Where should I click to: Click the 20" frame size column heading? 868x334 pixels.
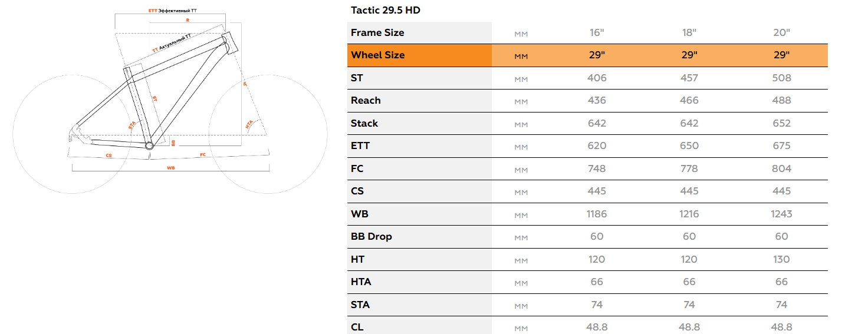(x=781, y=32)
